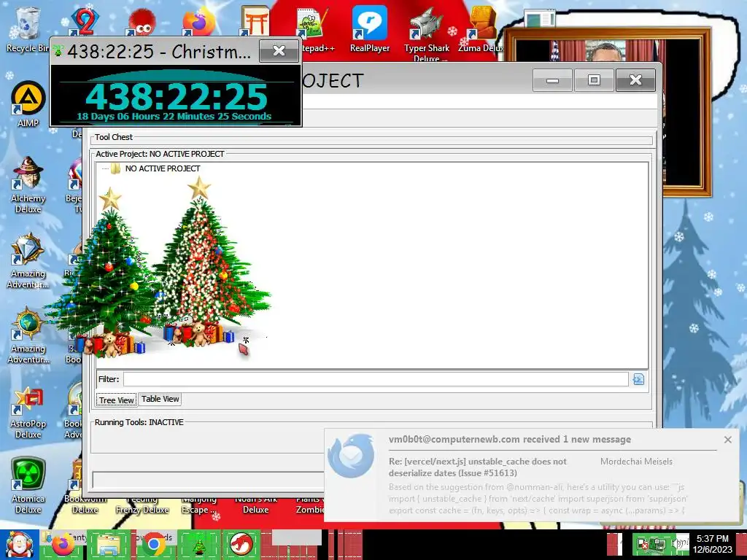Close the PROJECT window

click(635, 80)
